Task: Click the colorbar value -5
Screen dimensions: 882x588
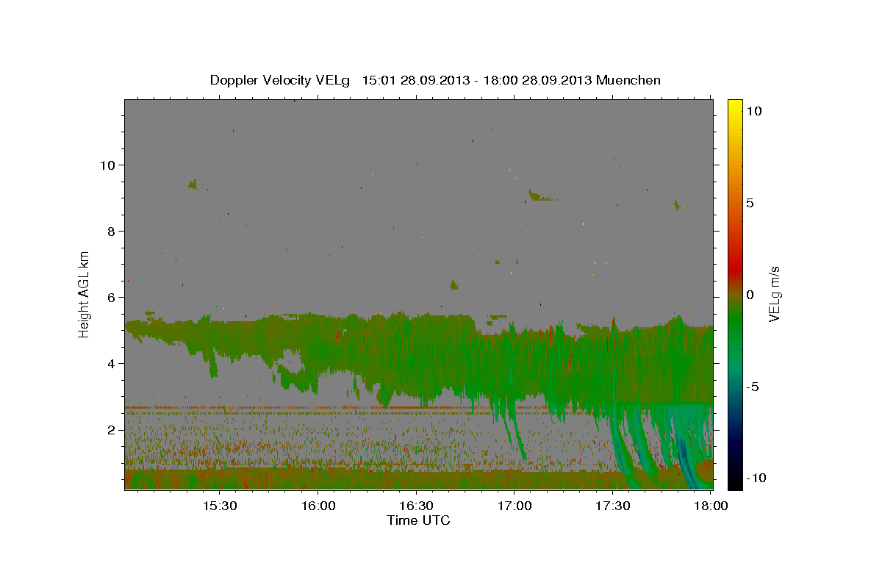Action: [x=753, y=387]
